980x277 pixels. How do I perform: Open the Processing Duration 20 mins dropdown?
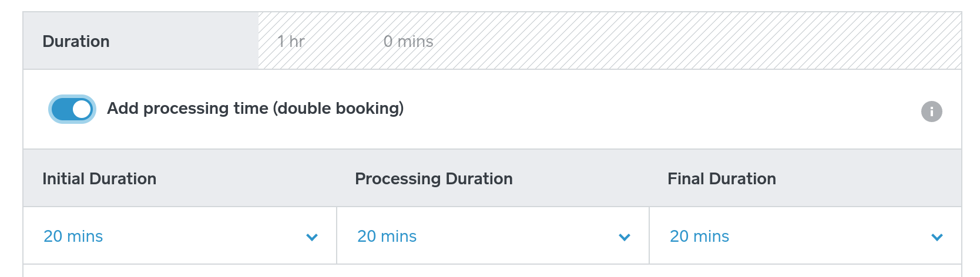(x=492, y=236)
